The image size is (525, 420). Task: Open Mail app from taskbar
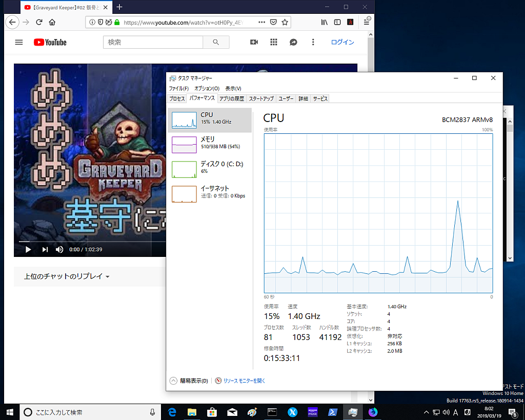(232, 412)
